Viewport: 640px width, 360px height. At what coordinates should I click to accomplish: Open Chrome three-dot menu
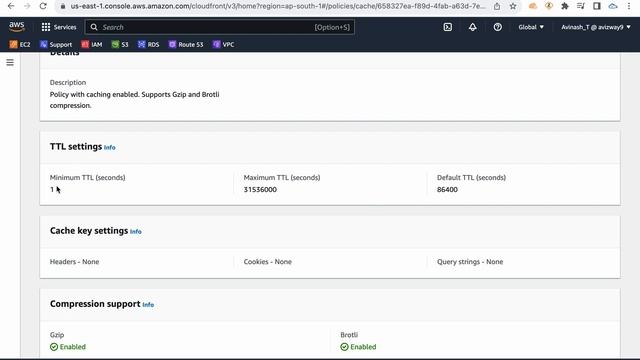(x=629, y=6)
